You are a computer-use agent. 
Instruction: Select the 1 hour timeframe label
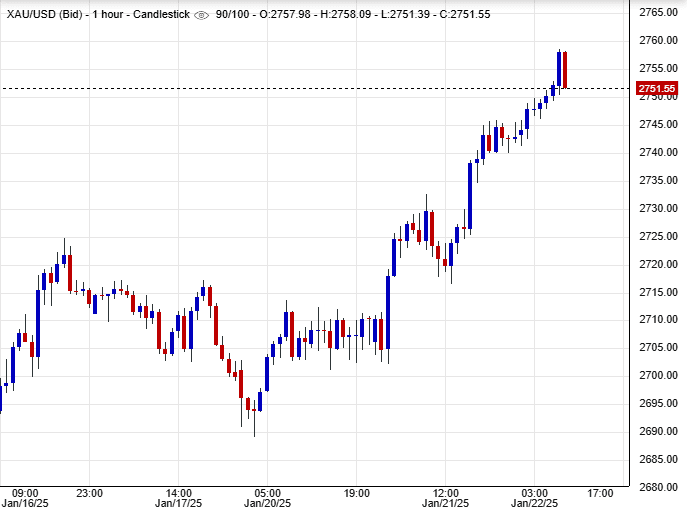tap(108, 15)
